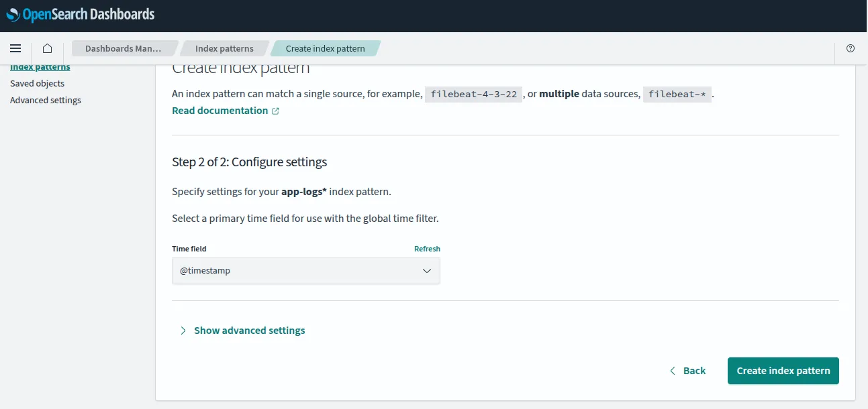Image resolution: width=868 pixels, height=409 pixels.
Task: Click the Time field dropdown arrow
Action: click(426, 271)
